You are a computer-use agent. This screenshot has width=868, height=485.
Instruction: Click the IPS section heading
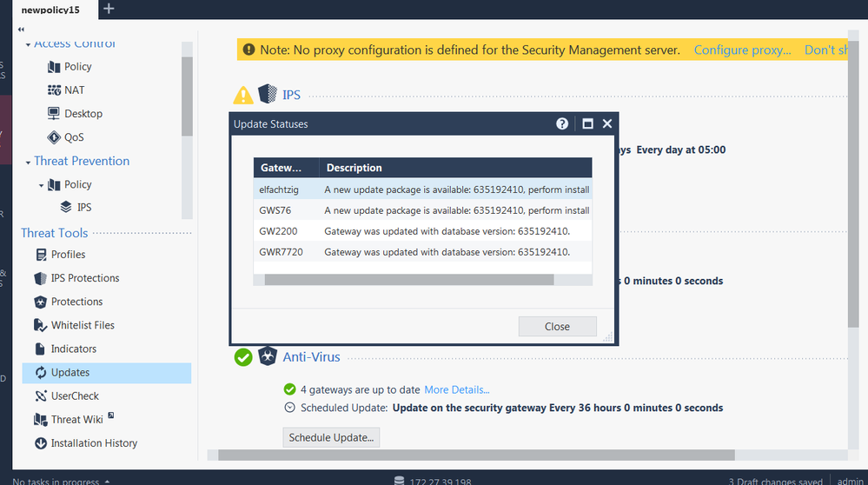[291, 96]
